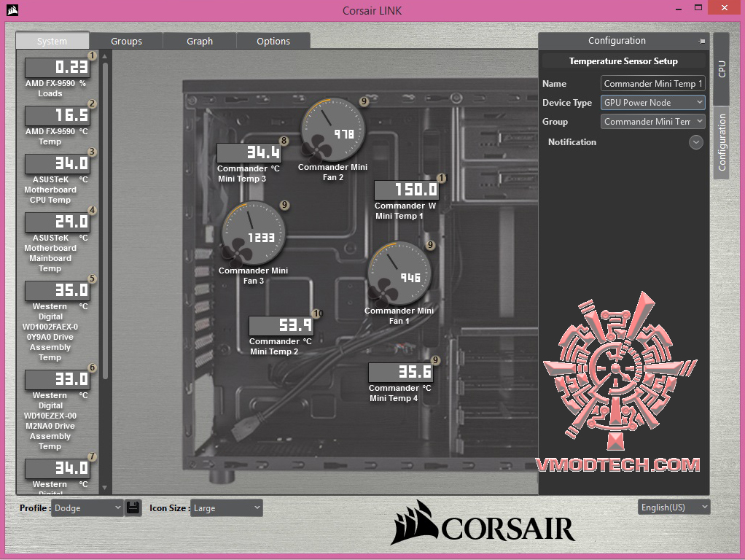Click the Commander Mini Fan 3 gauge
The width and height of the screenshot is (745, 560).
click(253, 233)
